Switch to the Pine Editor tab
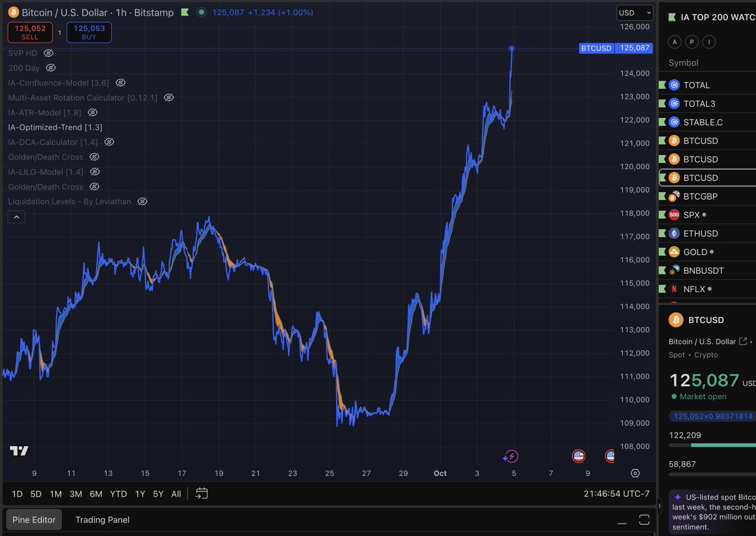 (x=33, y=520)
